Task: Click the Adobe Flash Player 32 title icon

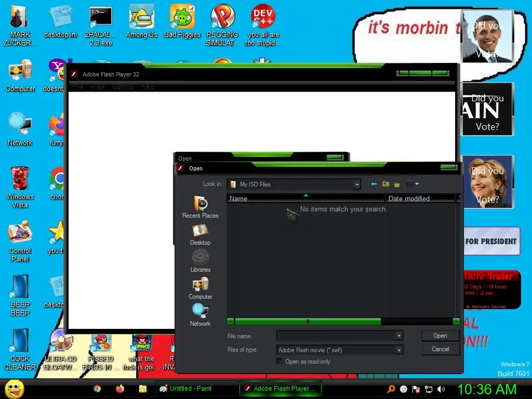Action: coord(74,74)
